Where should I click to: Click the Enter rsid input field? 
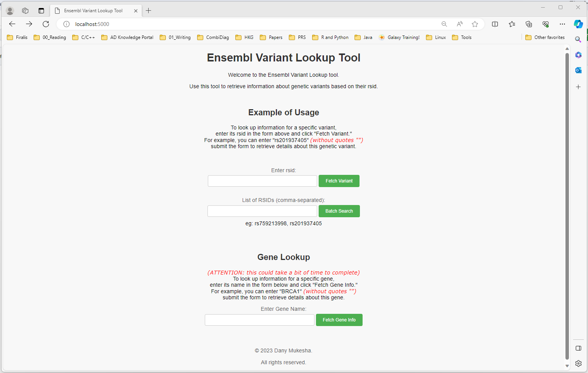coord(262,181)
